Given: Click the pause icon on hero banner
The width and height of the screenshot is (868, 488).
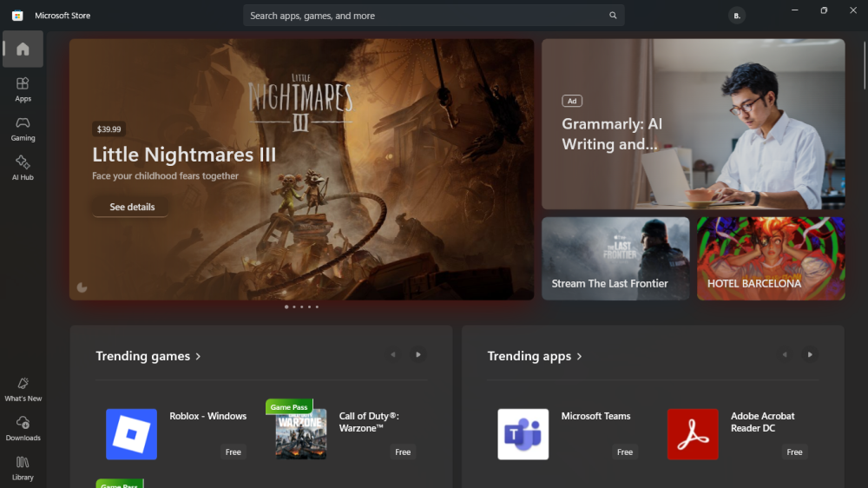Looking at the screenshot, I should pyautogui.click(x=82, y=287).
